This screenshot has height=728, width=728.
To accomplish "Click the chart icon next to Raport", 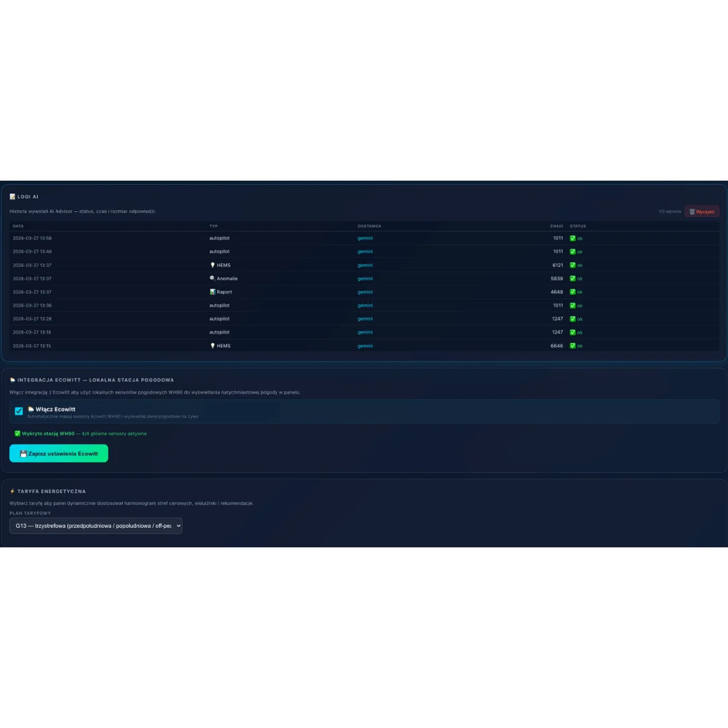I will pos(212,292).
